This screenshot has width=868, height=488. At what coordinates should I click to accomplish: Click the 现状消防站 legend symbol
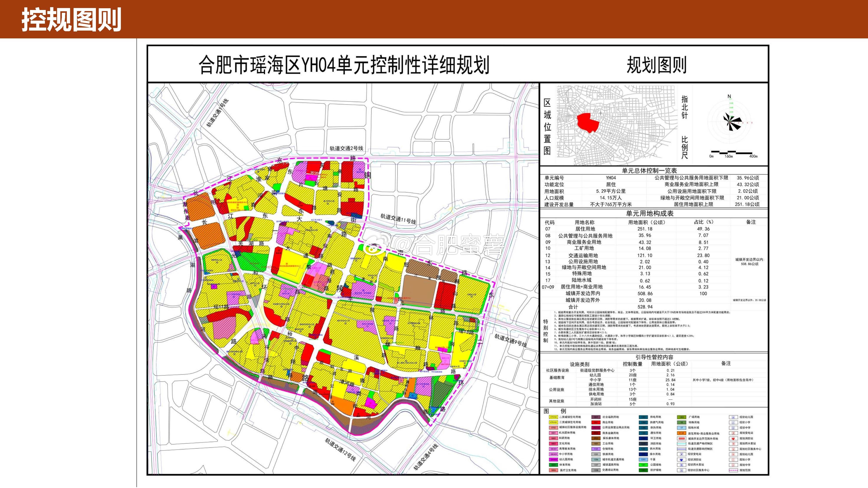click(x=681, y=459)
